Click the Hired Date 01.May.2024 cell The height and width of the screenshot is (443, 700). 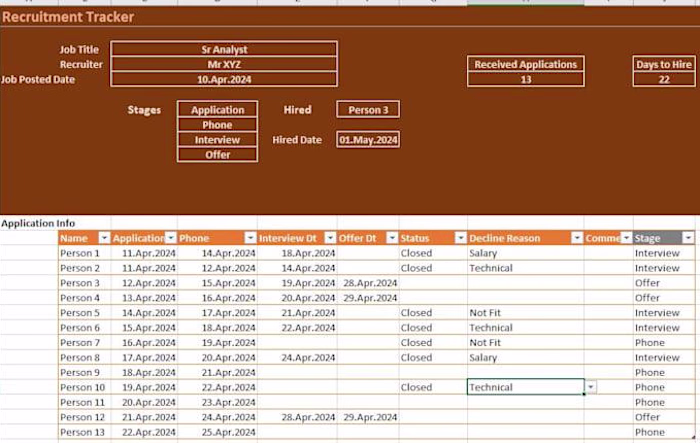coord(368,140)
